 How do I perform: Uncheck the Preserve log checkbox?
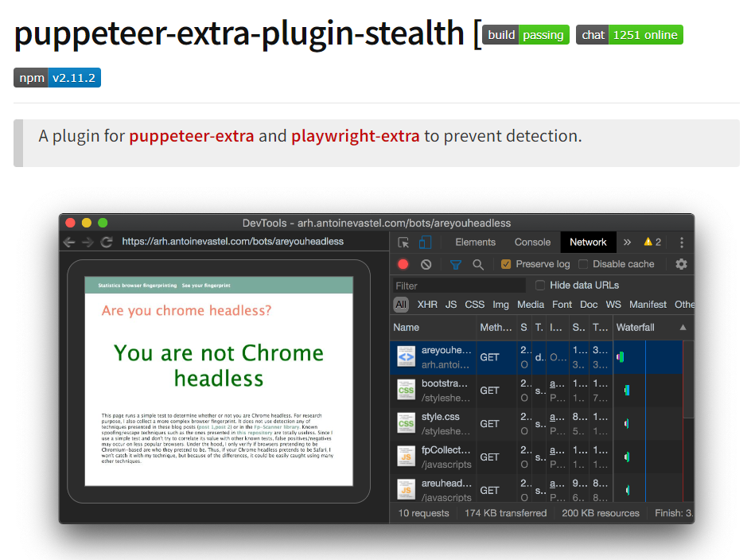(506, 264)
